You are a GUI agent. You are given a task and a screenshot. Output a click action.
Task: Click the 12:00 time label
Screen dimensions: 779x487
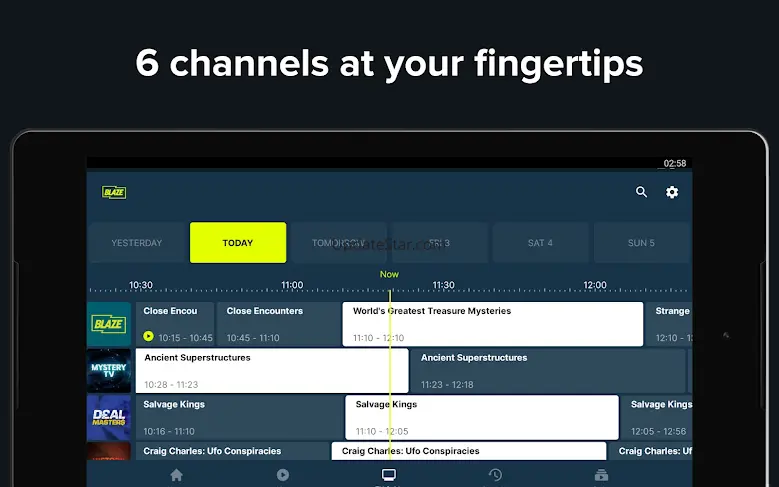[595, 285]
